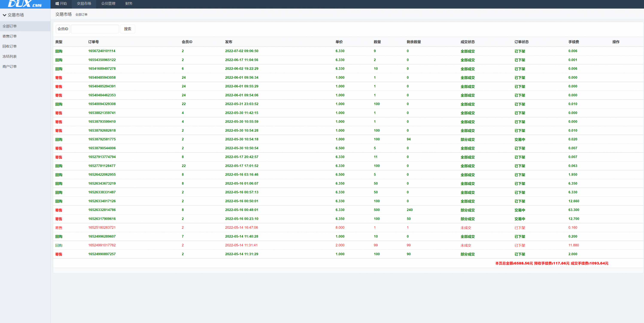Image resolution: width=644 pixels, height=323 pixels.
Task: Open 冻结列表 in the sidebar
Action: click(x=10, y=56)
